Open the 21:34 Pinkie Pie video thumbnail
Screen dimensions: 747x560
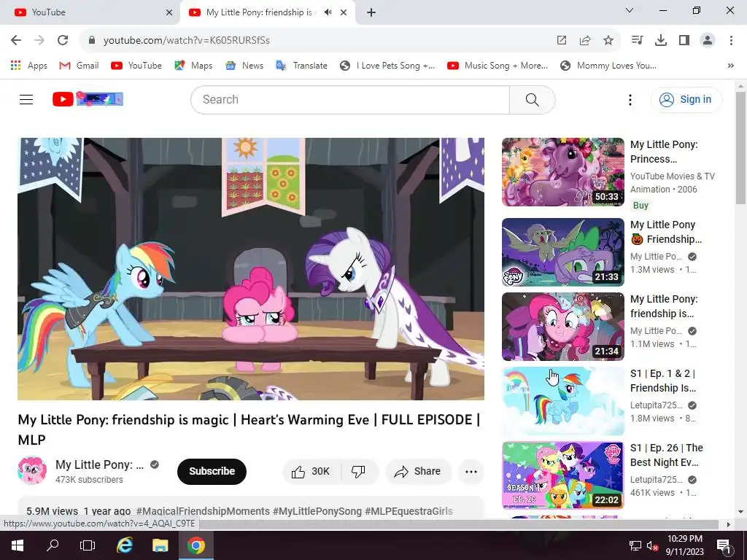(563, 327)
